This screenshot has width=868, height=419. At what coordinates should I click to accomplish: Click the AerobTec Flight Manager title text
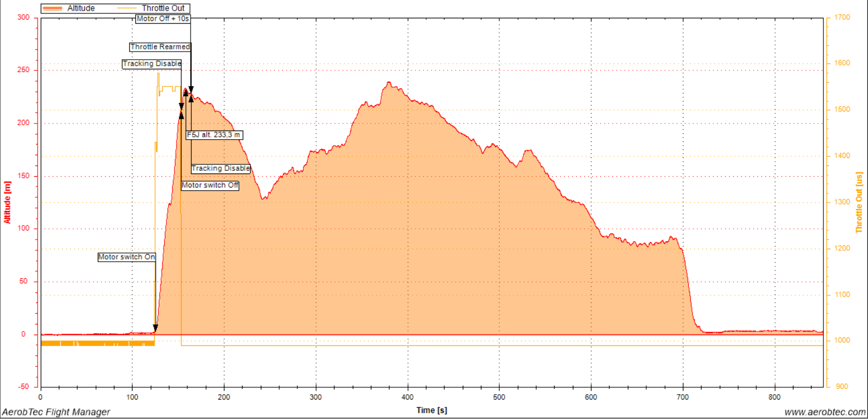[56, 412]
